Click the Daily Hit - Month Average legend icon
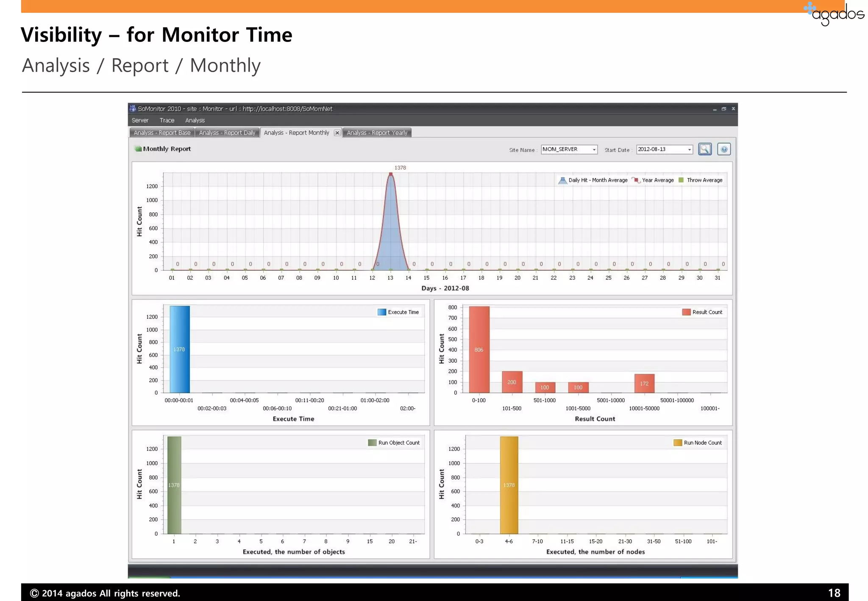The width and height of the screenshot is (868, 601). 562,180
